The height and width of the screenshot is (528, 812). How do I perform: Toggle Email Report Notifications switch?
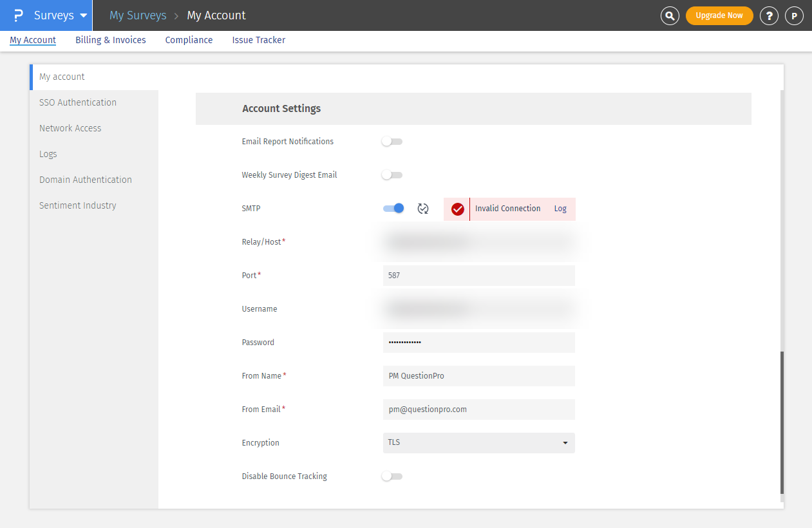pyautogui.click(x=392, y=142)
